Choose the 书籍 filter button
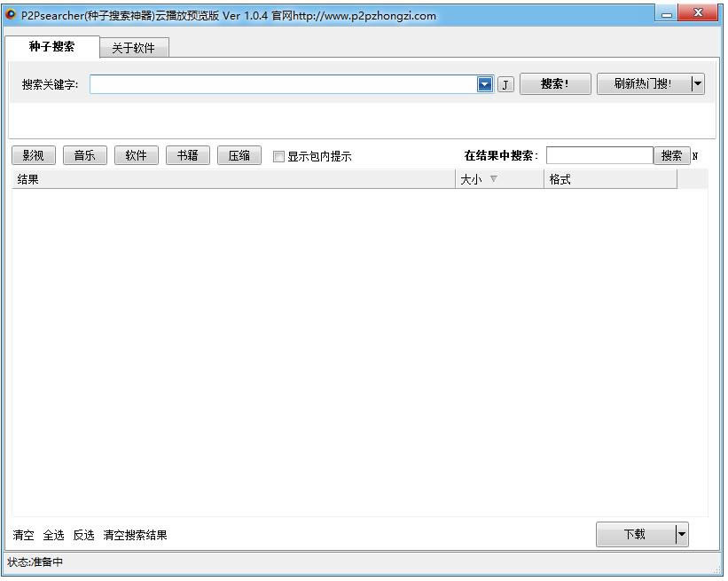The width and height of the screenshot is (728, 581). pyautogui.click(x=187, y=156)
